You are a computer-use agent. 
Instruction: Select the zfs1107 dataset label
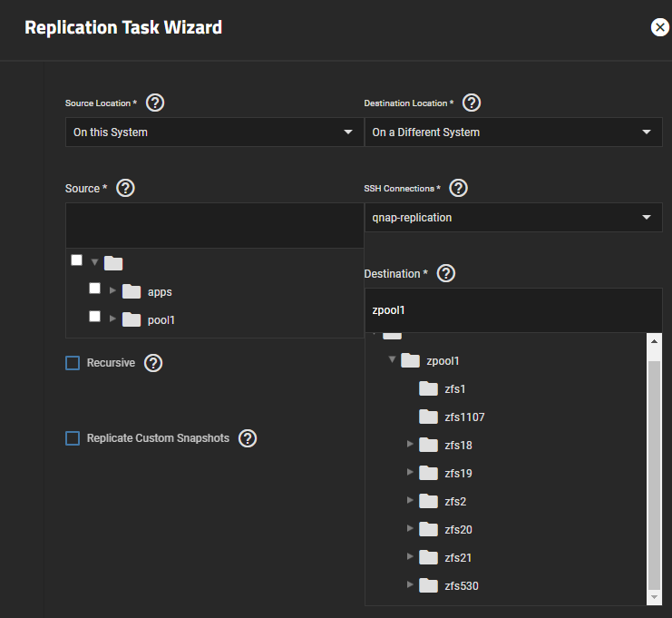(x=464, y=417)
